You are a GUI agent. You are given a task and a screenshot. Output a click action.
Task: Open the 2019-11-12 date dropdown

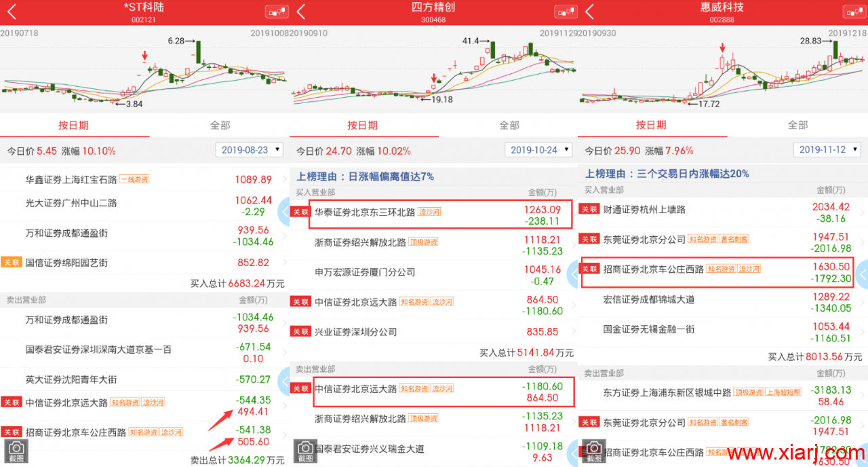(x=827, y=150)
